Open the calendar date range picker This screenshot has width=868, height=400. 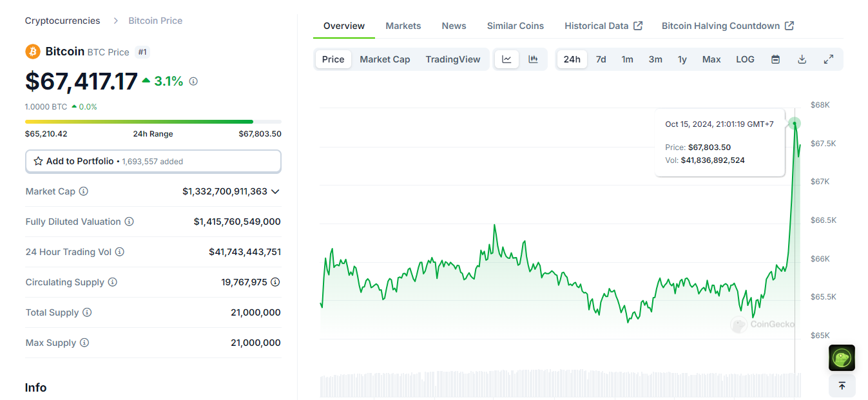pyautogui.click(x=776, y=59)
